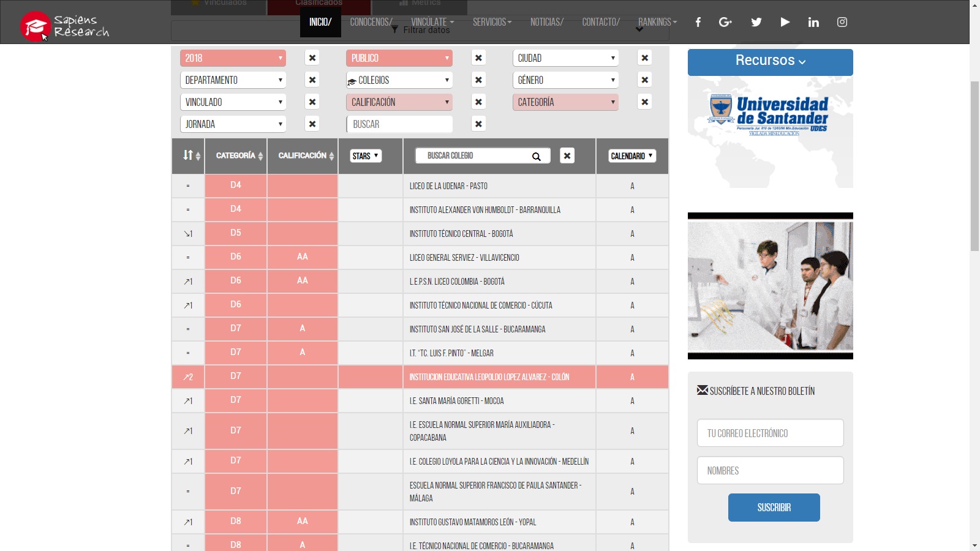Viewport: 980px width, 551px height.
Task: Open the NOTICIAS/ menu item
Action: tap(547, 22)
